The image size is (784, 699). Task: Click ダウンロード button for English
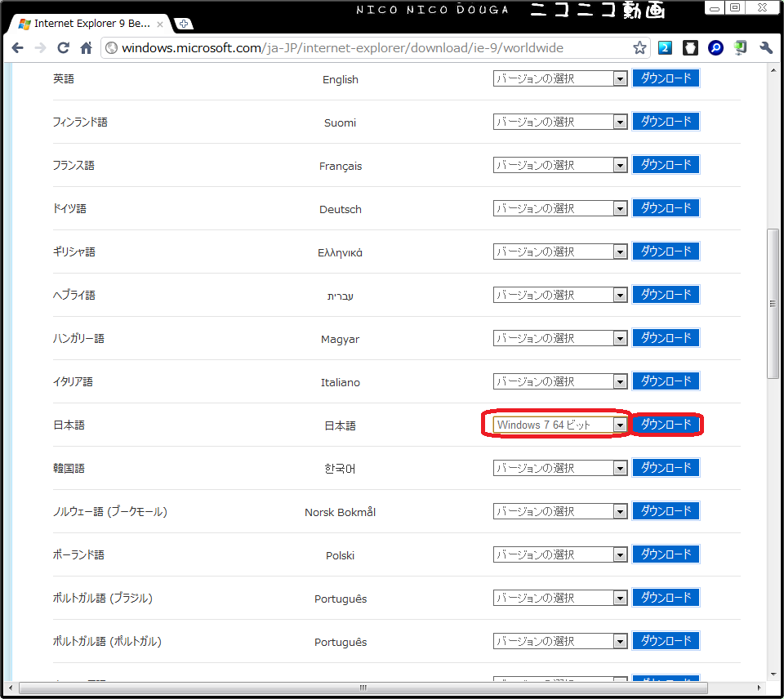coord(666,78)
